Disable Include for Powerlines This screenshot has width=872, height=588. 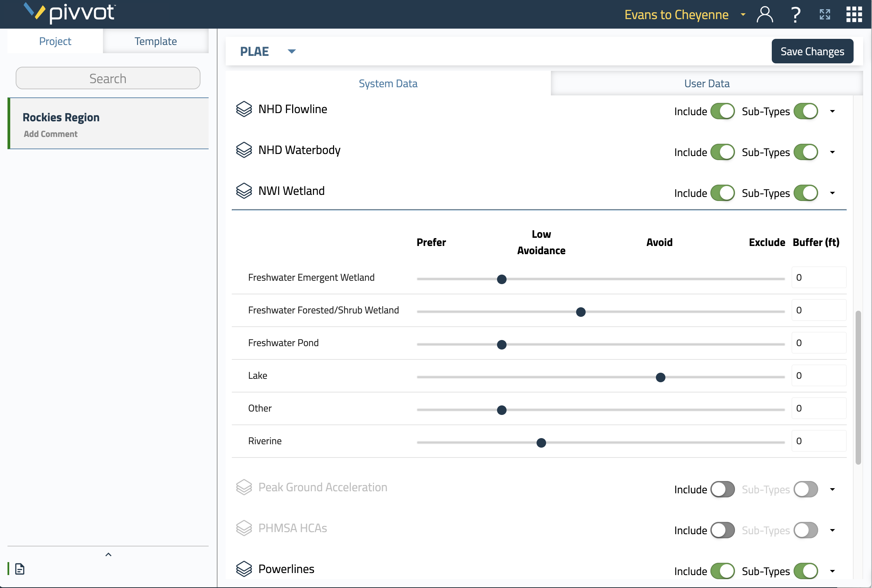point(722,571)
